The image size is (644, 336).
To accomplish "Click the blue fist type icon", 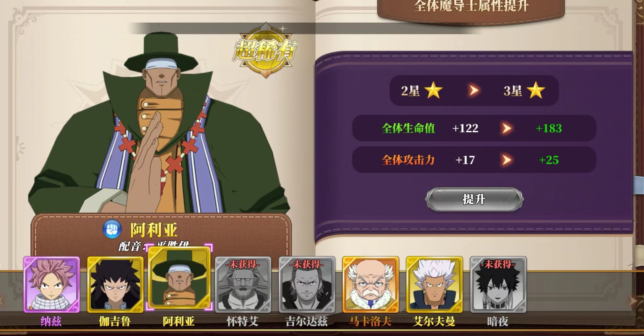I will (112, 229).
